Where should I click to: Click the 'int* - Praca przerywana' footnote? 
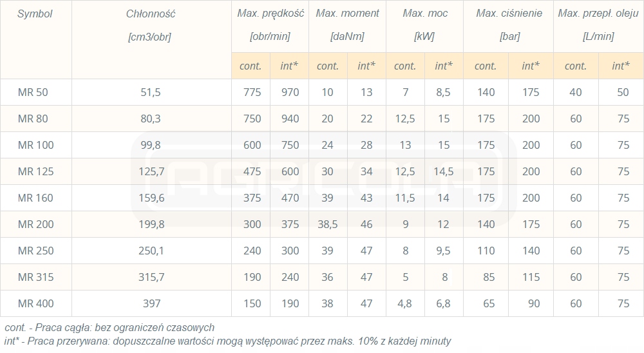tap(228, 341)
